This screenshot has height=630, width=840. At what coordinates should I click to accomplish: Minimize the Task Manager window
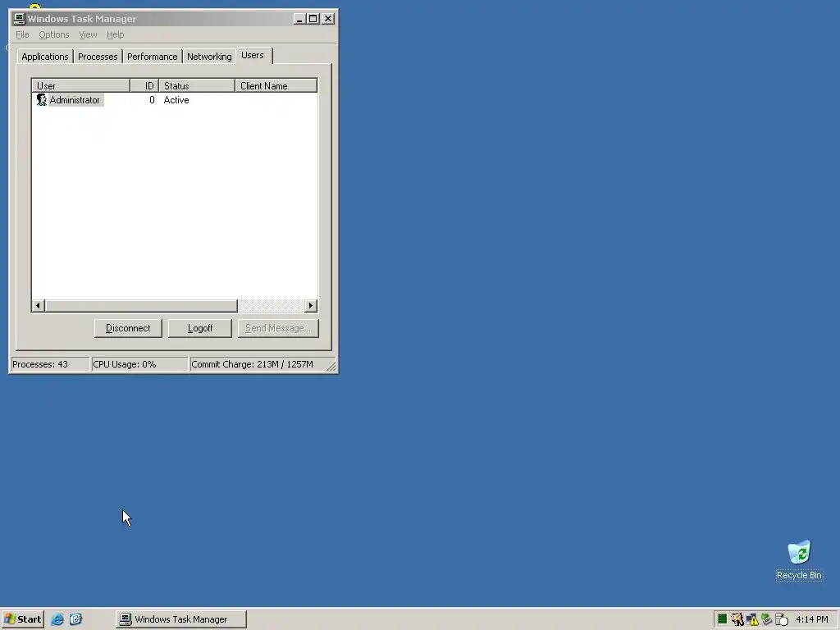tap(299, 19)
